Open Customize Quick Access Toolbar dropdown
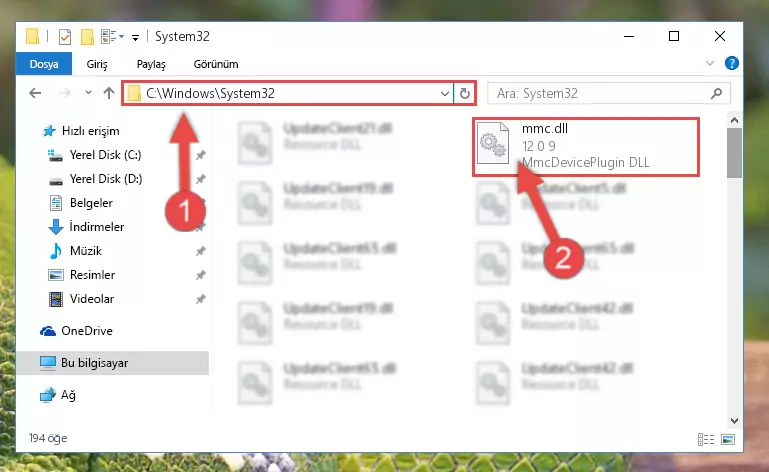Viewport: 769px width, 472px height. coord(135,37)
